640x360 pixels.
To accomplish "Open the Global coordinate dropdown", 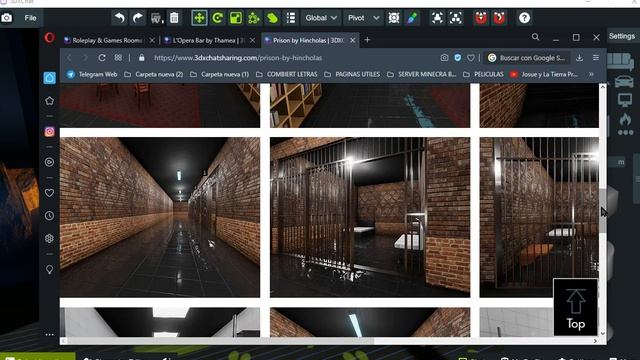I will tap(321, 18).
